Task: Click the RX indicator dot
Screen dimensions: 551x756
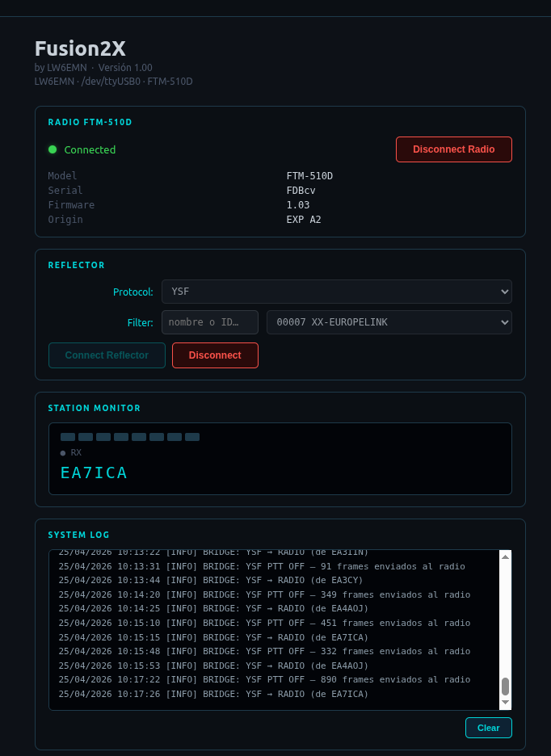Action: click(63, 453)
